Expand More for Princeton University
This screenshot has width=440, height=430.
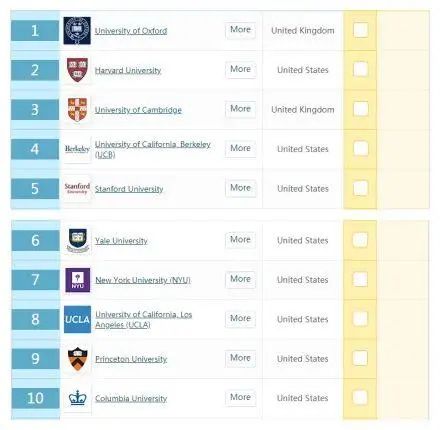point(240,358)
